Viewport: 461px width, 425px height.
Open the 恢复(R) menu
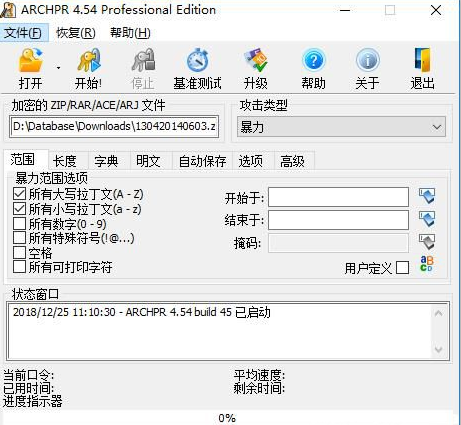[x=76, y=33]
